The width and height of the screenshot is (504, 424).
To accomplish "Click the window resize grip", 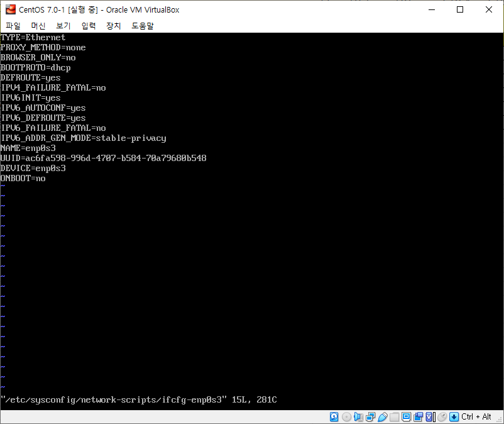I will (499, 419).
